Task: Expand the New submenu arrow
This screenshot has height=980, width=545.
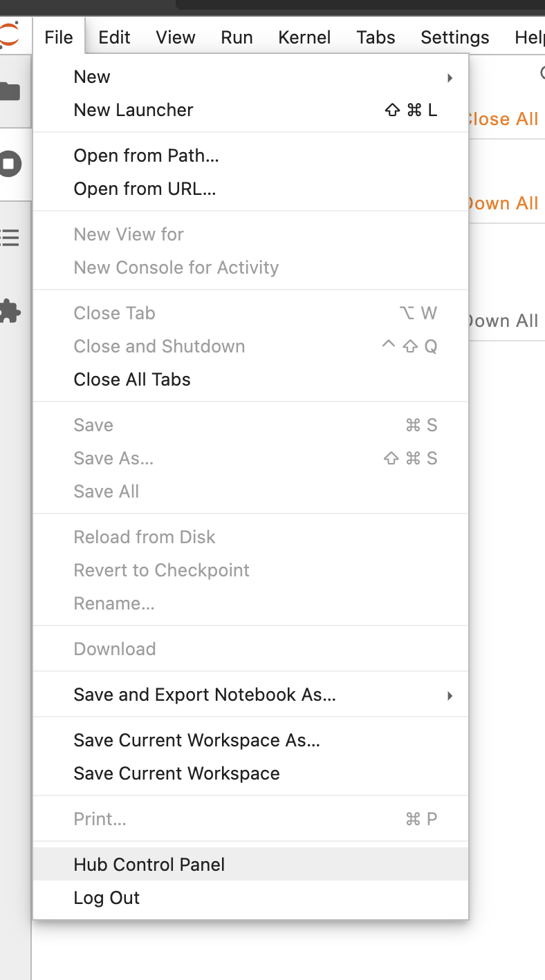Action: click(450, 77)
